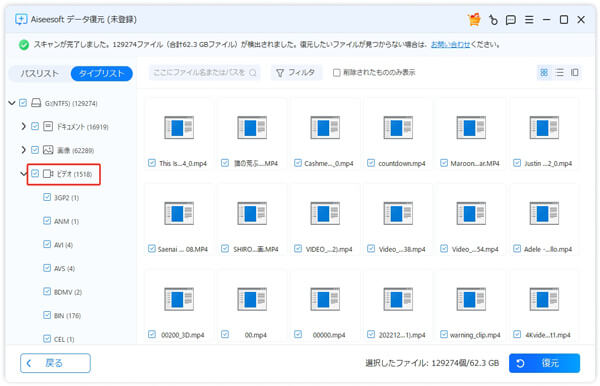The height and width of the screenshot is (386, 600).
Task: Click the 復元 recover button
Action: 544,363
